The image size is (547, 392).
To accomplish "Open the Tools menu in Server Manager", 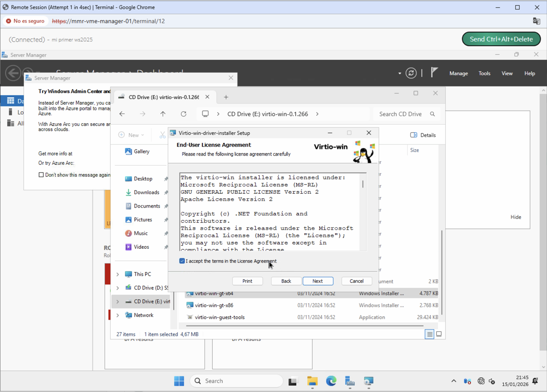I will click(484, 73).
